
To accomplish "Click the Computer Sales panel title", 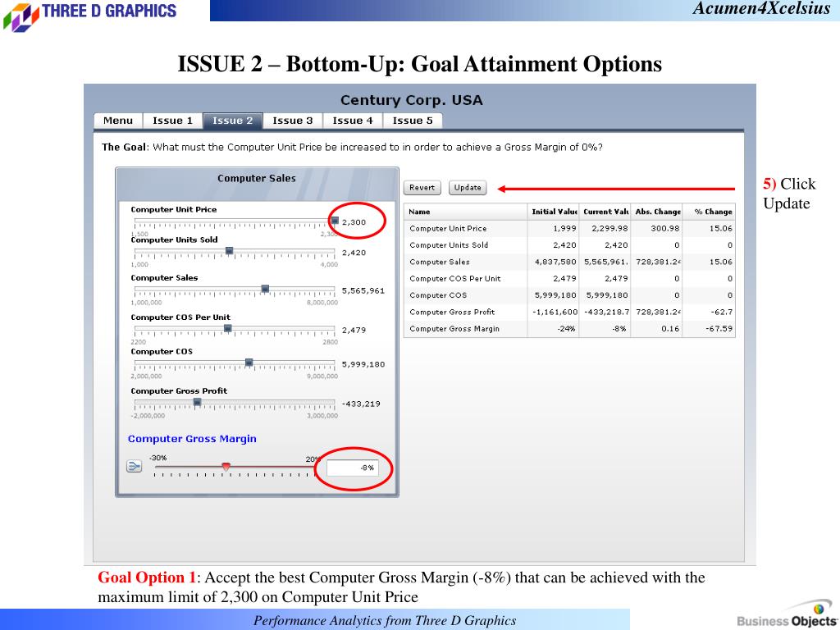I will pos(257,178).
